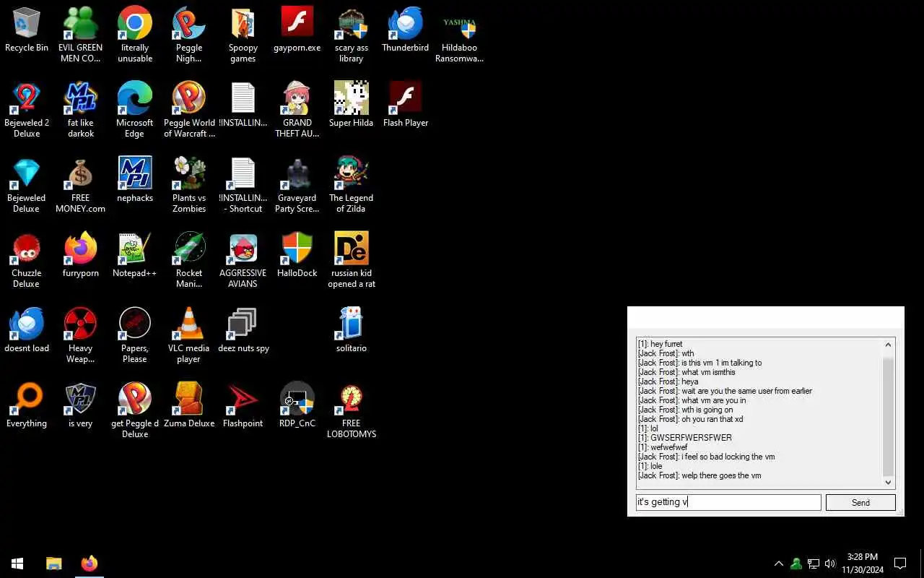The width and height of the screenshot is (924, 578).
Task: Click the green user tray icon
Action: (x=796, y=564)
